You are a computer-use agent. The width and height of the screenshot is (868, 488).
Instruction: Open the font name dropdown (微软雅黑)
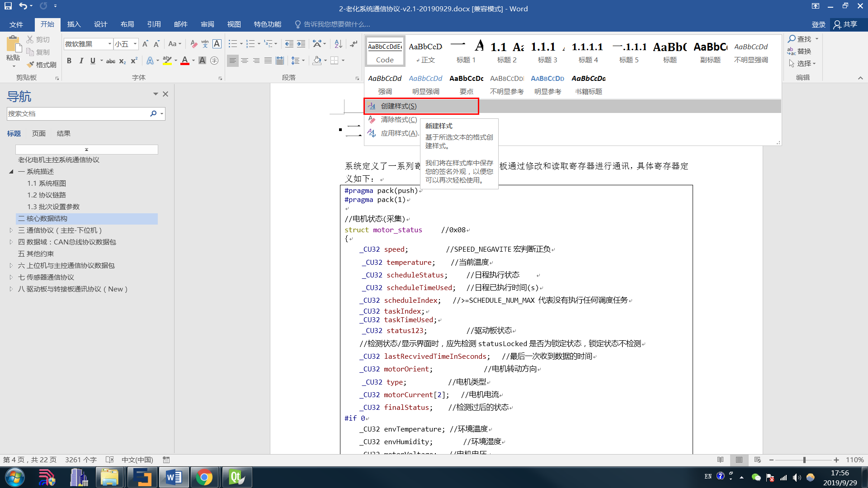click(x=109, y=44)
